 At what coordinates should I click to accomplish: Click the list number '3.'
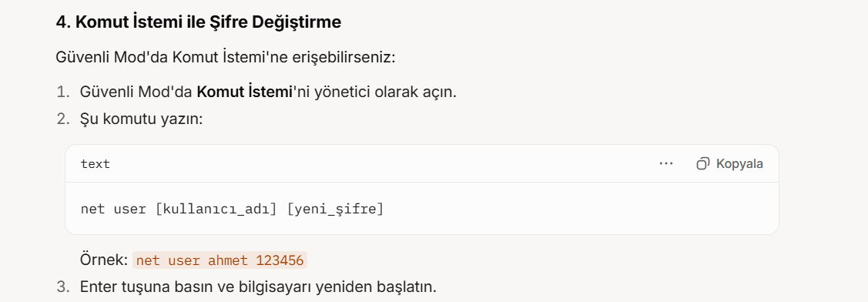63,287
